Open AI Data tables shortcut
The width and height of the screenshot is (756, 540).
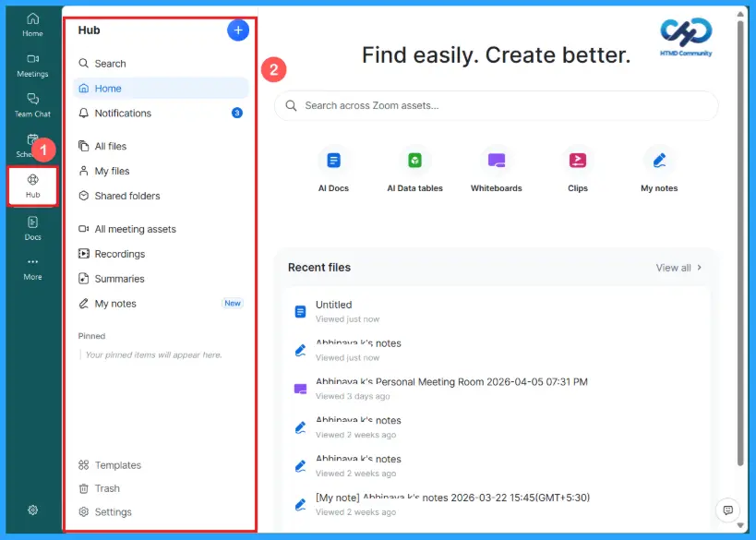point(414,170)
